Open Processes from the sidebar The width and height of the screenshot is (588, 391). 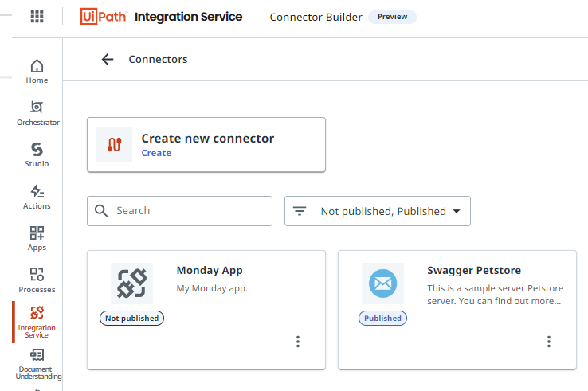(37, 280)
